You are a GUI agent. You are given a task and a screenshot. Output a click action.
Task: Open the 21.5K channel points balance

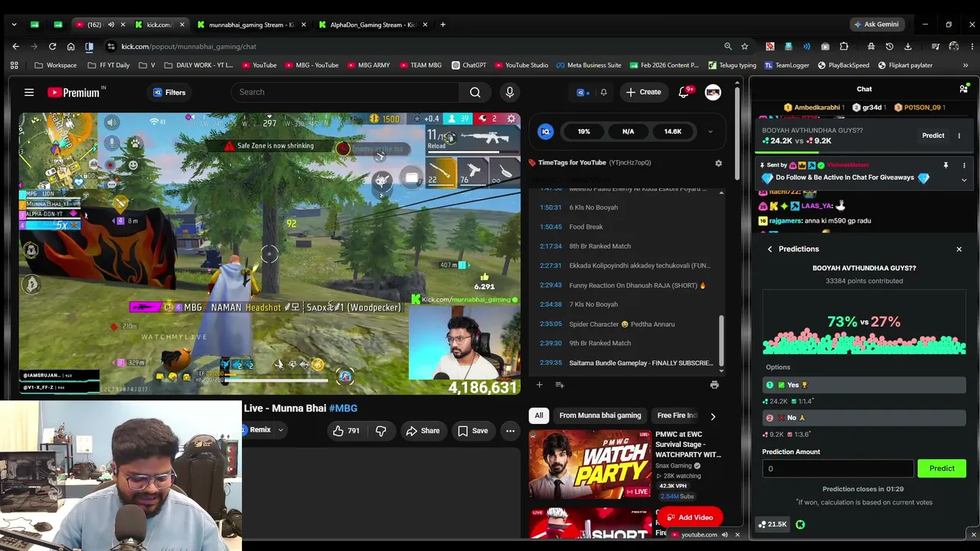[x=772, y=524]
